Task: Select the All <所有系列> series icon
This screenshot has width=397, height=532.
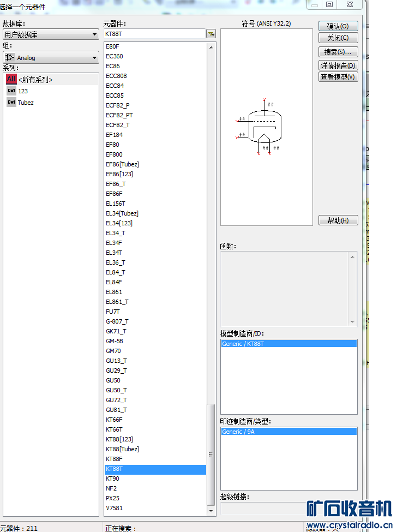Action: pyautogui.click(x=11, y=79)
